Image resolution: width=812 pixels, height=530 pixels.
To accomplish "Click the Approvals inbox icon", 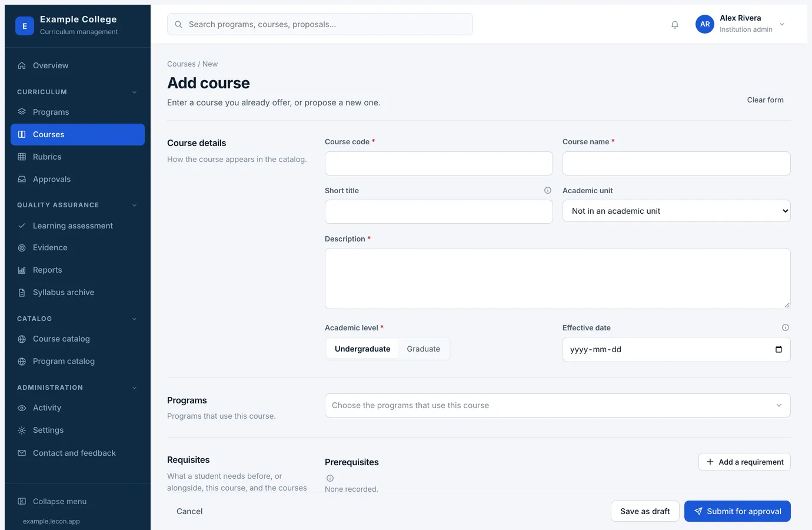I will pyautogui.click(x=22, y=179).
